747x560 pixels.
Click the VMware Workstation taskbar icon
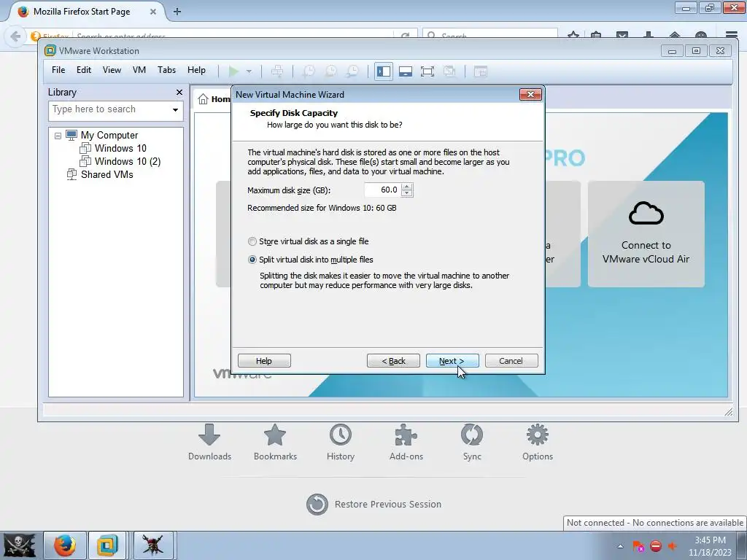point(108,545)
